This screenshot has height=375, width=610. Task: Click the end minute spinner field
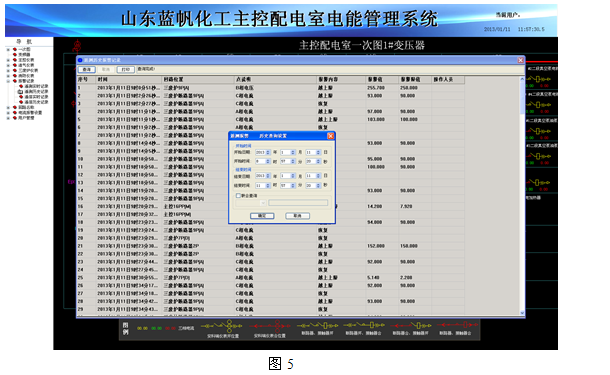click(x=288, y=186)
